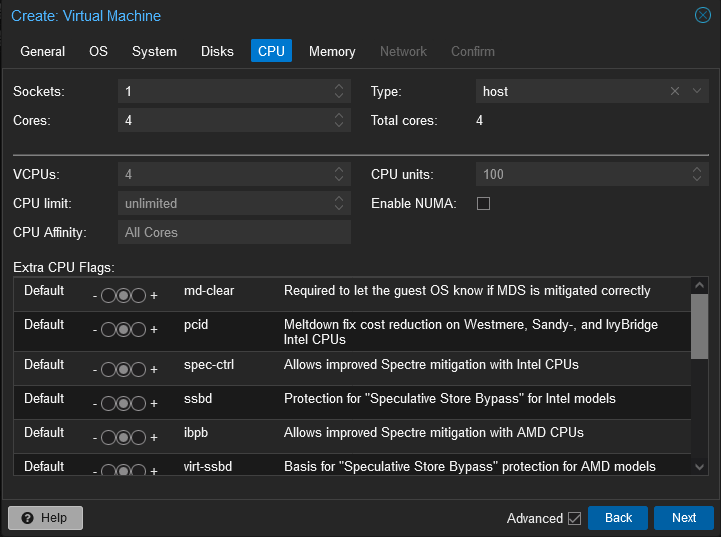721x537 pixels.
Task: Click the Sockets spinner arrows
Action: pos(339,91)
